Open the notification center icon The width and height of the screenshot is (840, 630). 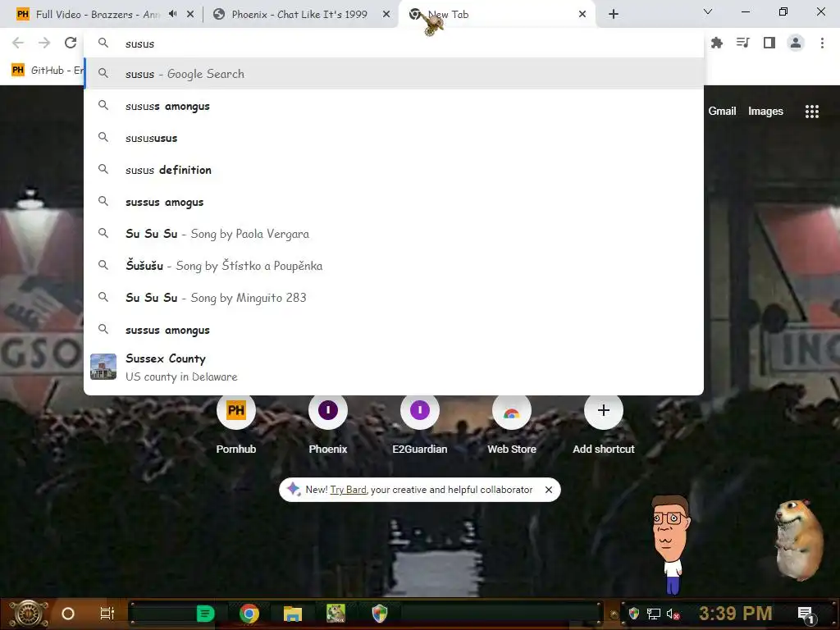806,614
